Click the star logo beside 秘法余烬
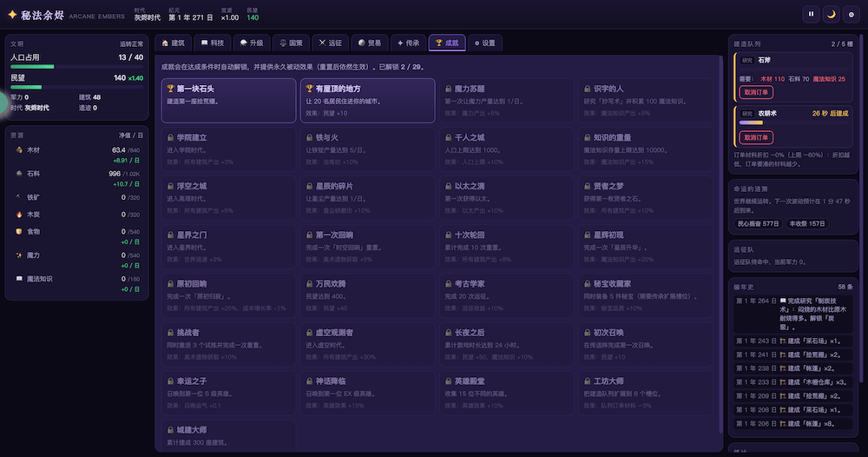868x457 pixels. pos(12,15)
